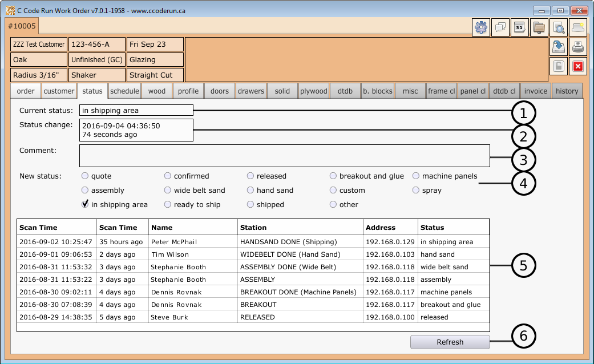This screenshot has width=594, height=364.
Task: Print using the printer icon
Action: click(578, 47)
